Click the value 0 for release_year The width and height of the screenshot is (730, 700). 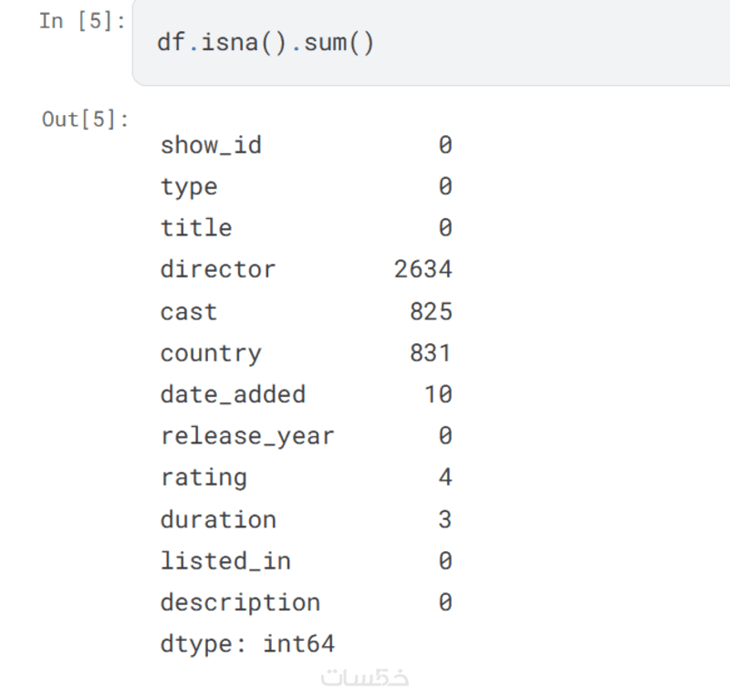tap(445, 436)
